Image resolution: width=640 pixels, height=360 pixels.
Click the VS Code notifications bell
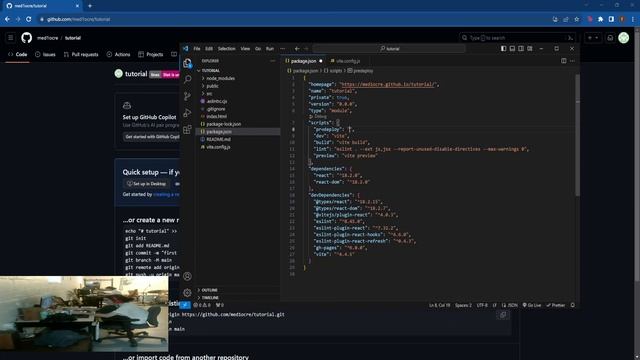(573, 305)
